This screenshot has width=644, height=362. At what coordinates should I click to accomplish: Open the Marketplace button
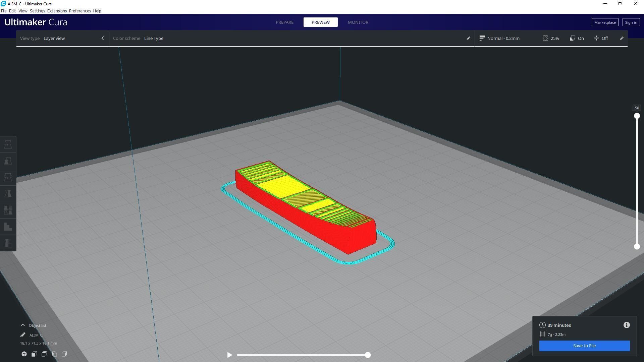[x=605, y=22]
